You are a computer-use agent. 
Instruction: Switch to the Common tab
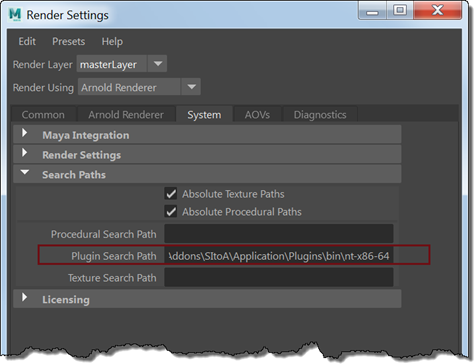click(x=43, y=115)
